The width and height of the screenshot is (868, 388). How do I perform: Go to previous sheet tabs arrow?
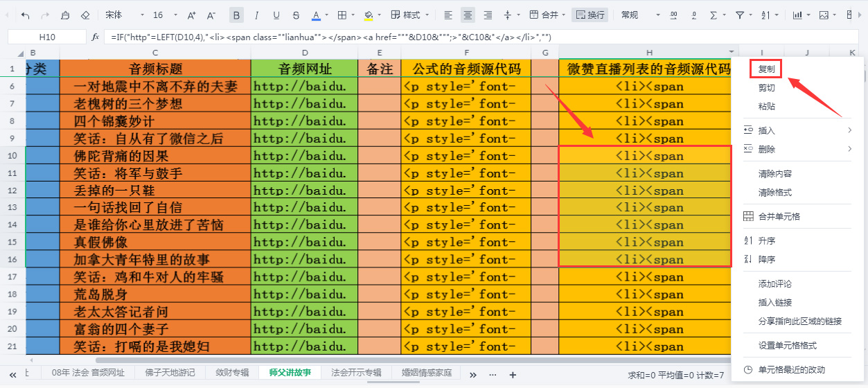click(13, 374)
